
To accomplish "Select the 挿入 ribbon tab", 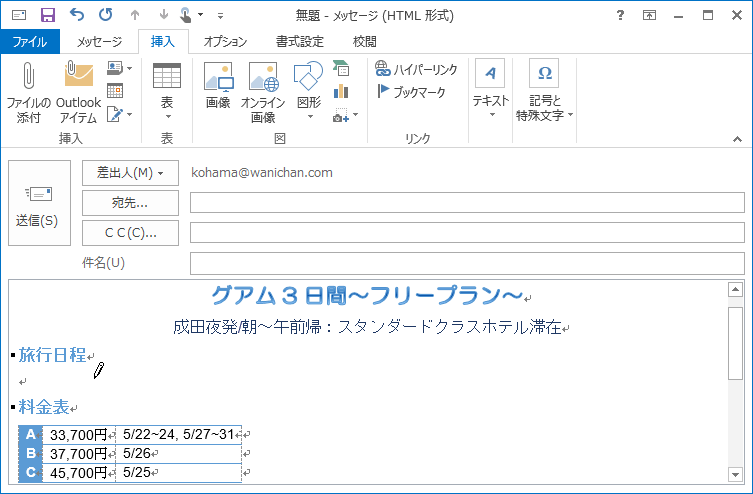I will [163, 42].
